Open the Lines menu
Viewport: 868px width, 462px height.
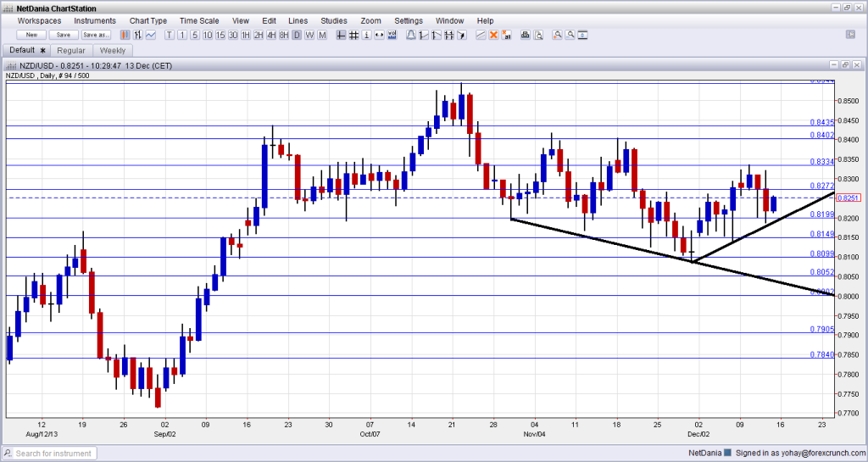point(298,20)
